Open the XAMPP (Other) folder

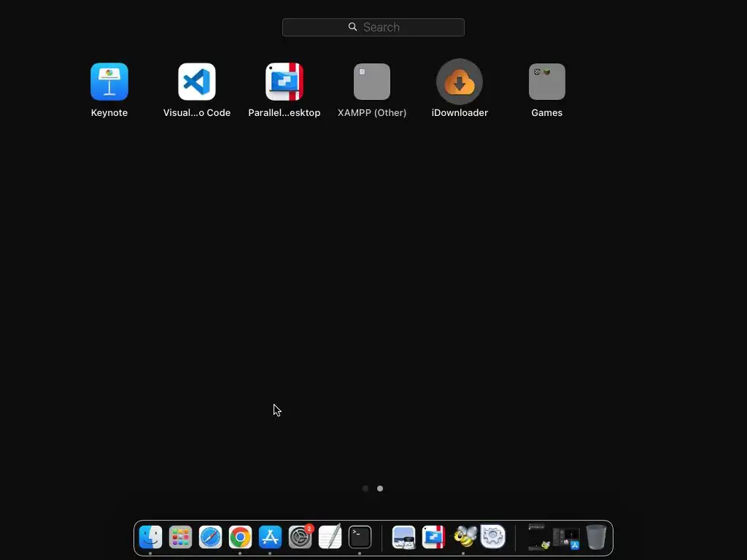point(372,82)
